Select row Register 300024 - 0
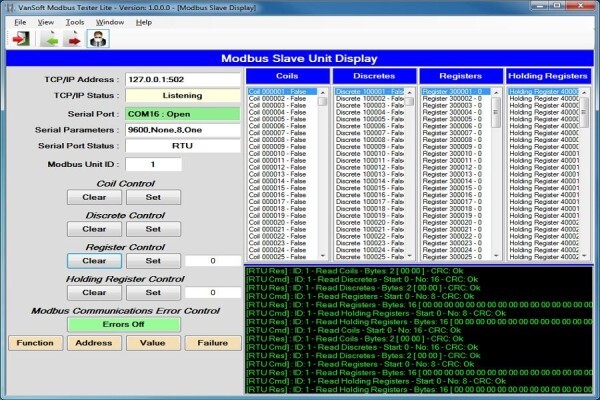The height and width of the screenshot is (400, 600). coord(456,250)
